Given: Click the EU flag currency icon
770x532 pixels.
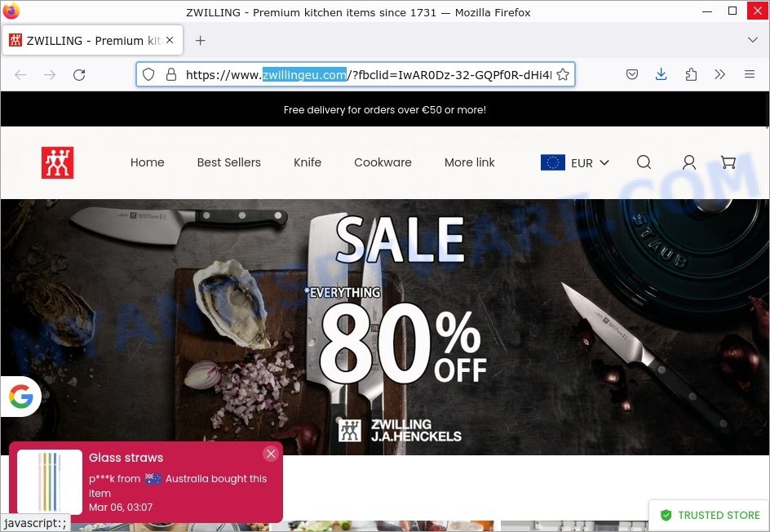Looking at the screenshot, I should pos(553,162).
